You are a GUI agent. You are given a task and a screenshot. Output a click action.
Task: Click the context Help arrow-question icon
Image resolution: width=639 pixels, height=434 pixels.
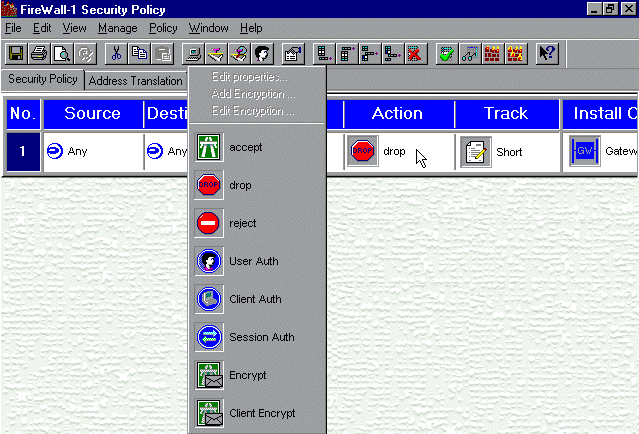547,53
